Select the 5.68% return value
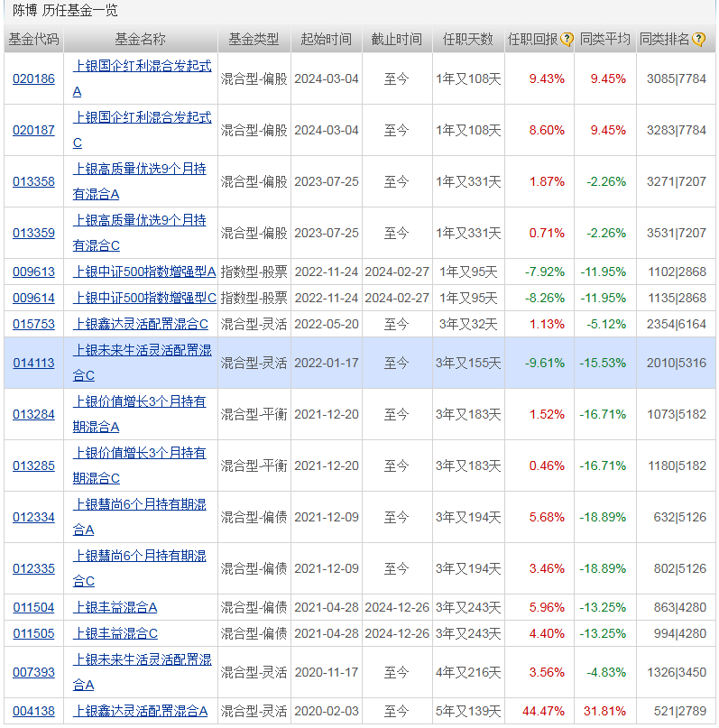 tap(547, 518)
